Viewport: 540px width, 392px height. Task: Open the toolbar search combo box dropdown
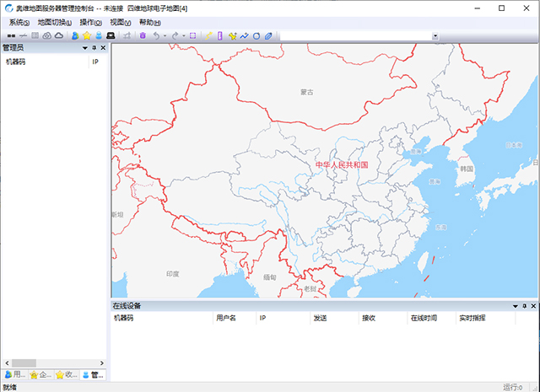point(435,36)
